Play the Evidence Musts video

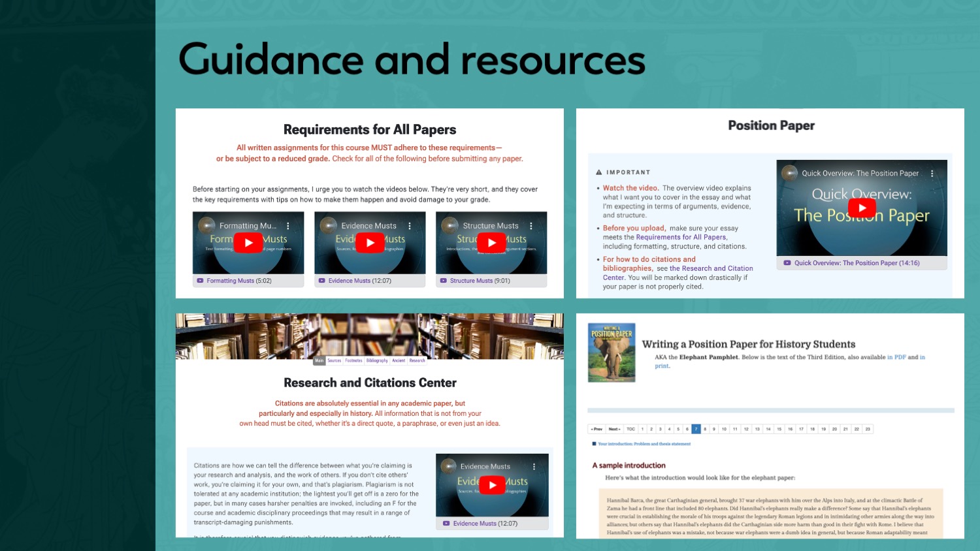pos(370,242)
